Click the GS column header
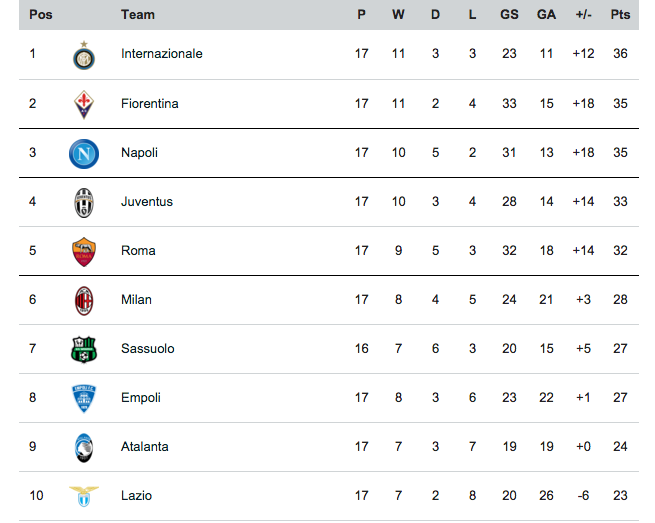The height and width of the screenshot is (523, 655). point(509,15)
